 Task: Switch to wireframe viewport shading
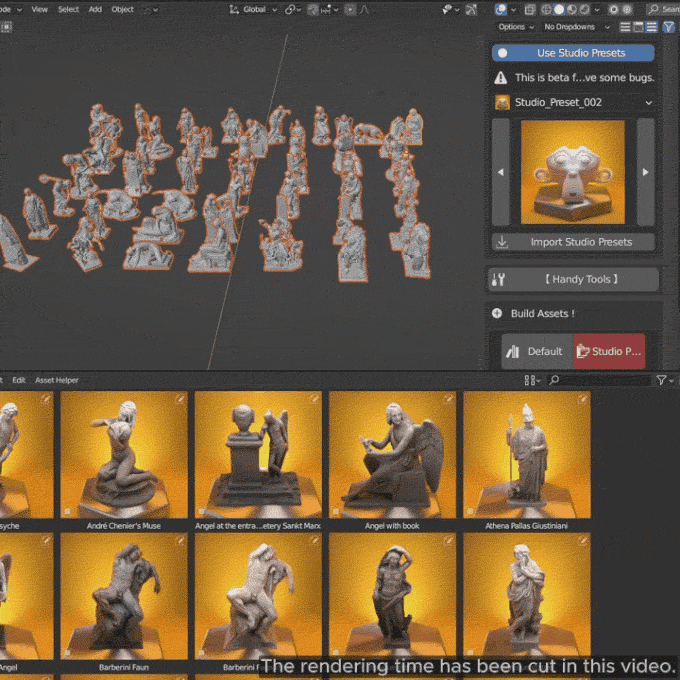(546, 9)
